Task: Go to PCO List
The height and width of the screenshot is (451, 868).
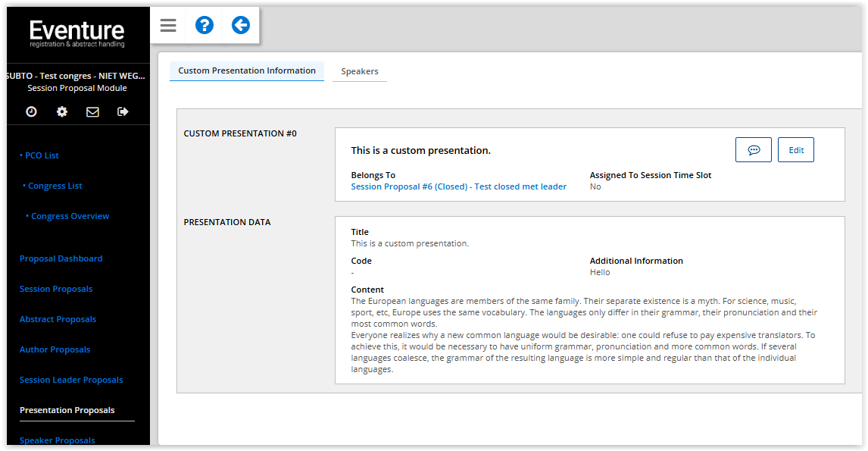Action: (x=39, y=155)
